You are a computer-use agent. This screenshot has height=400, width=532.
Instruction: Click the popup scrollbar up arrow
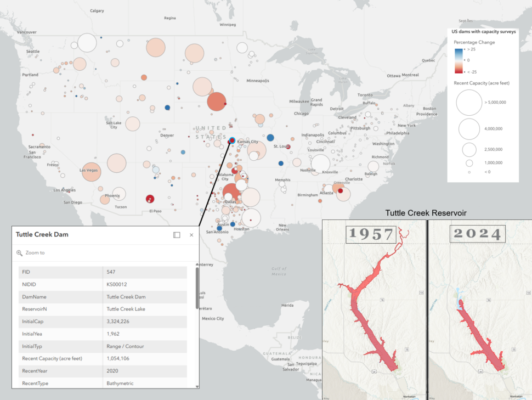click(x=197, y=264)
